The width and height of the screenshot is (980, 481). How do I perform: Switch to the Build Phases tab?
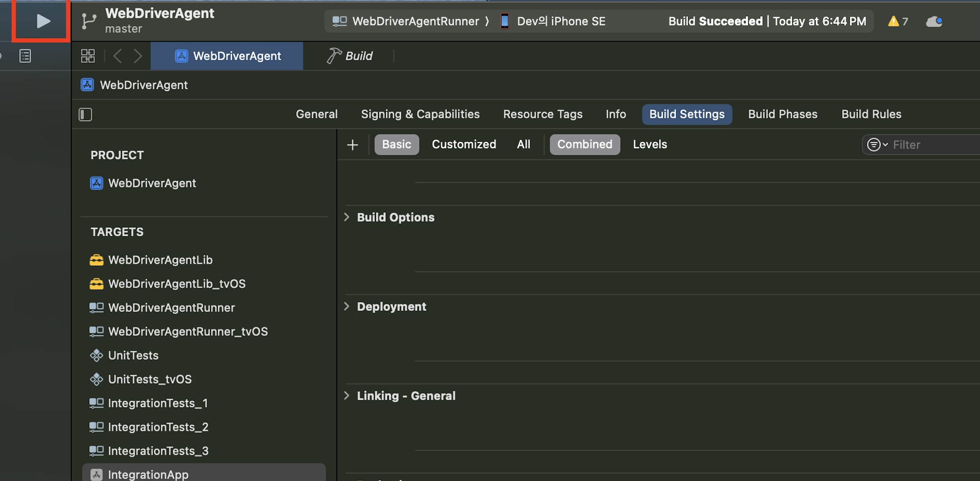(x=782, y=114)
